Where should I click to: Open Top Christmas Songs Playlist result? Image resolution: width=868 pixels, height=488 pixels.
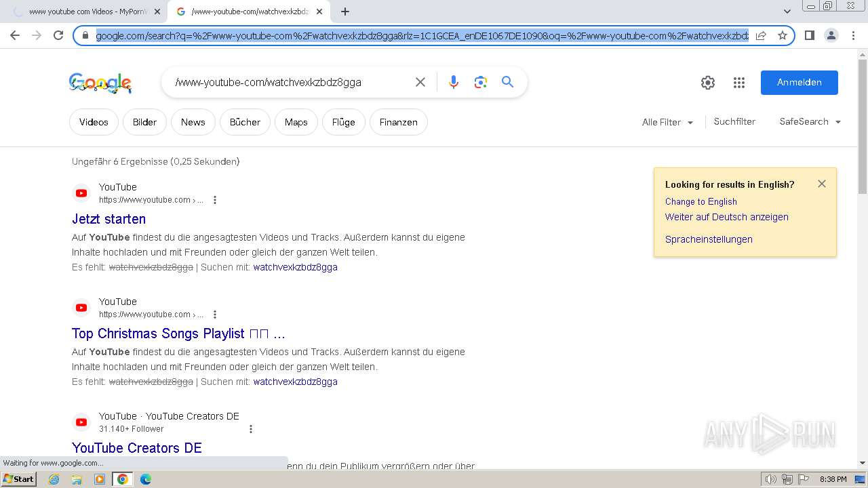pyautogui.click(x=178, y=333)
